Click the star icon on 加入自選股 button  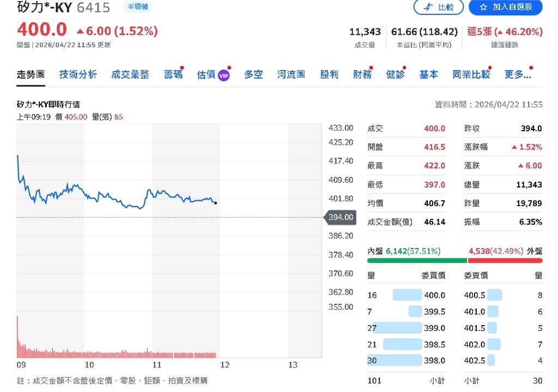(484, 7)
